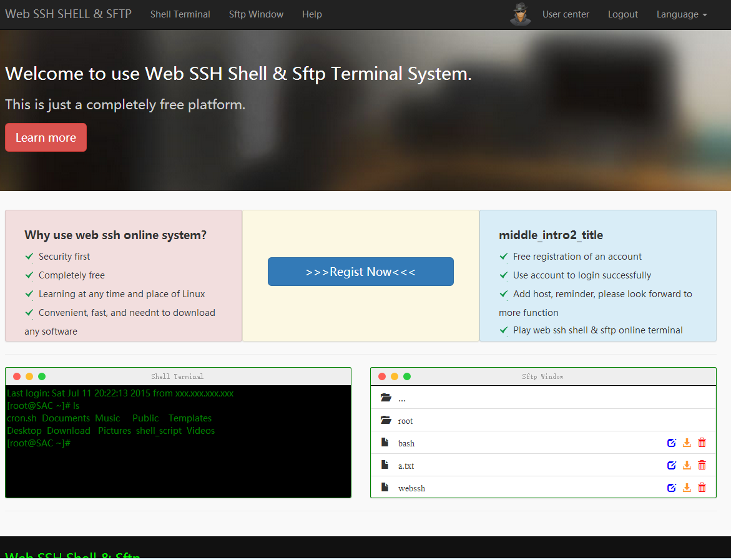Delete the webssh file

tap(702, 488)
